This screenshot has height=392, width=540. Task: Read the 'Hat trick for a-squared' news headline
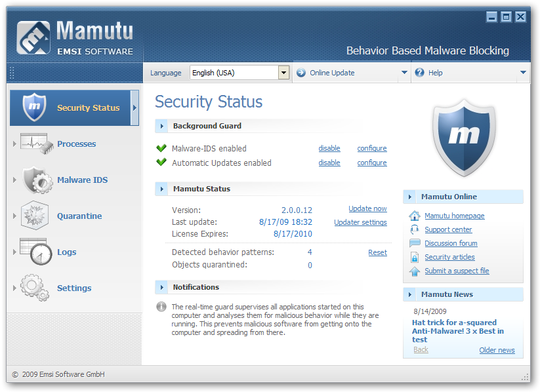458,331
